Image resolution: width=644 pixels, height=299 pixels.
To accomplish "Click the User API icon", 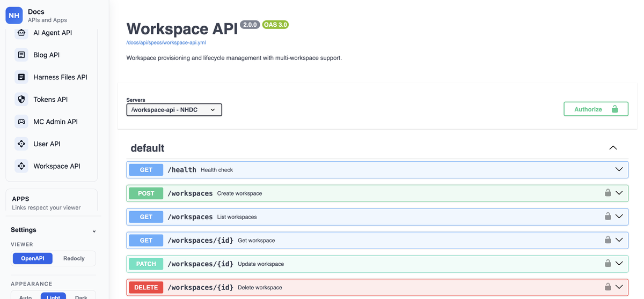I will (21, 144).
